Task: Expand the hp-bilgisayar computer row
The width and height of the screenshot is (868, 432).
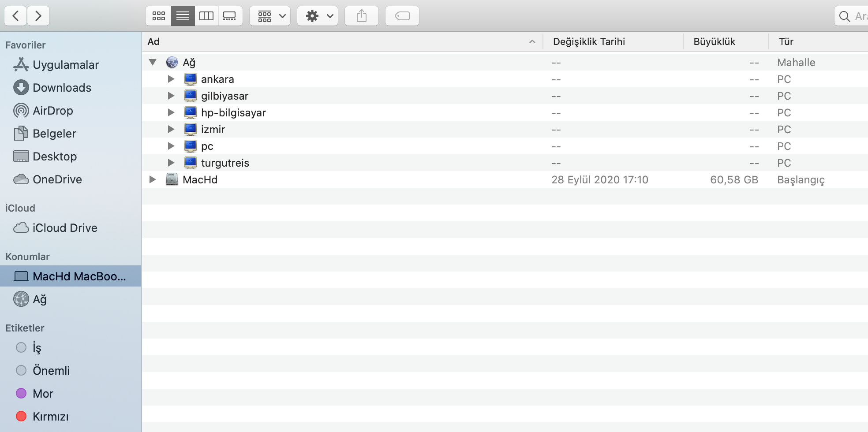Action: pos(171,112)
